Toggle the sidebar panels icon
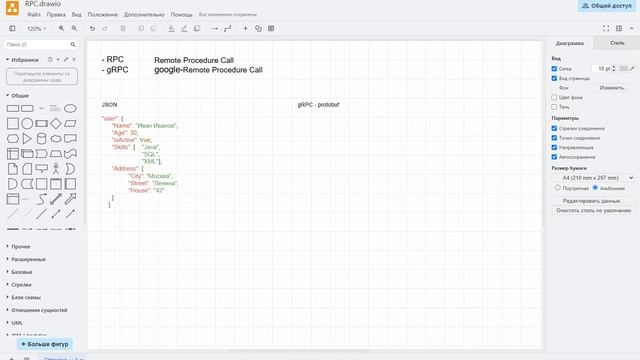This screenshot has height=360, width=640. (x=12, y=29)
